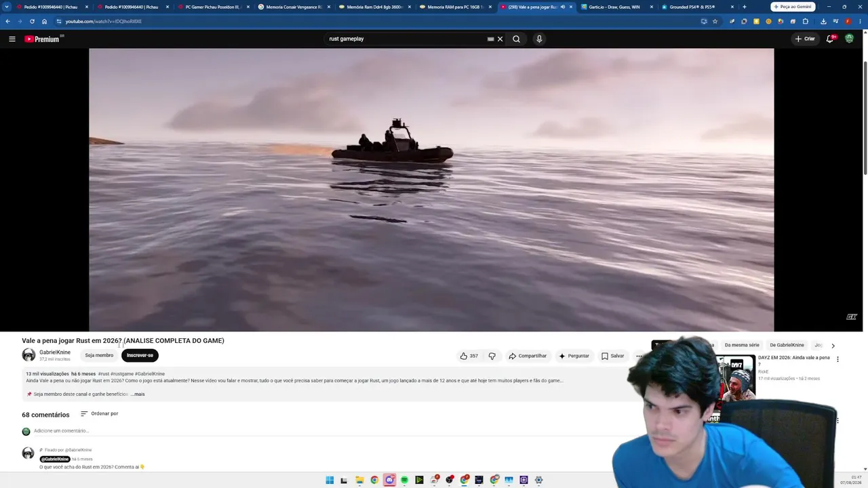Open Spotify from the taskbar
This screenshot has width=868, height=488.
(x=404, y=480)
